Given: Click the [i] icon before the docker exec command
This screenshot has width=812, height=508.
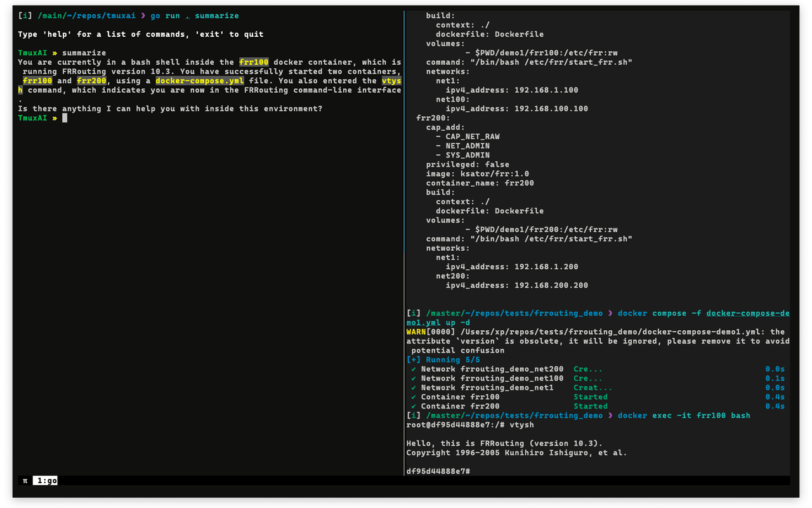Looking at the screenshot, I should click(x=413, y=415).
